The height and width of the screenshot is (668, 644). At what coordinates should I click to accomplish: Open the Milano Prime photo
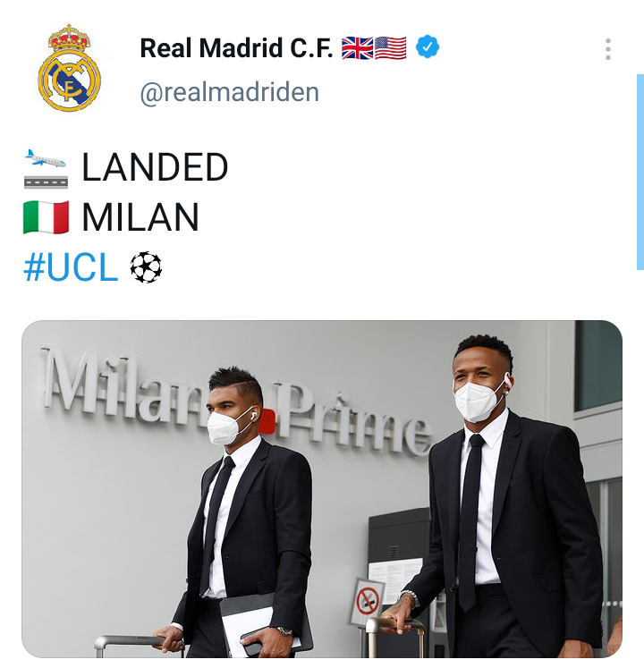[322, 489]
